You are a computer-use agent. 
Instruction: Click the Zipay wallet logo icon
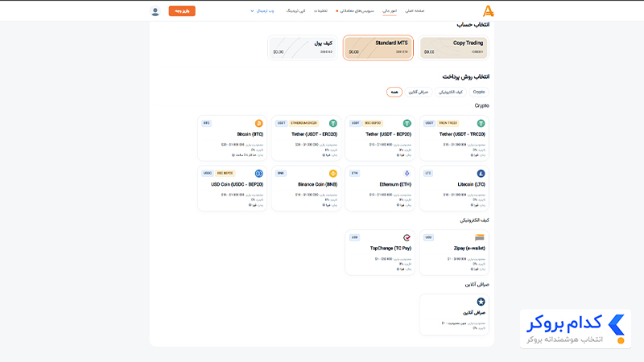point(479,237)
